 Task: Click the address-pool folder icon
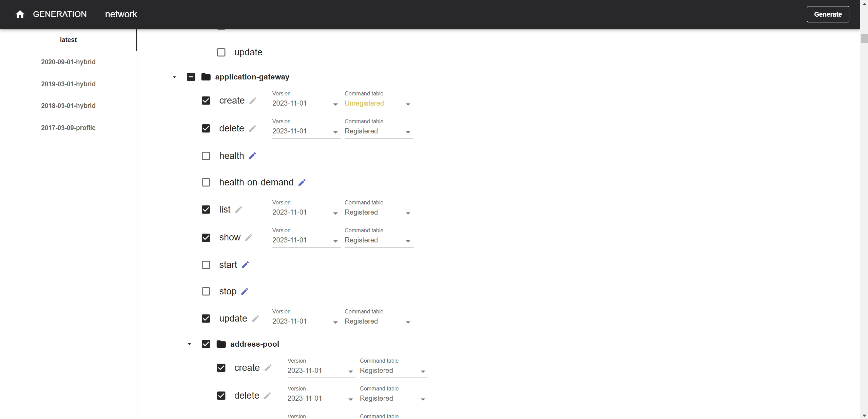pyautogui.click(x=221, y=344)
